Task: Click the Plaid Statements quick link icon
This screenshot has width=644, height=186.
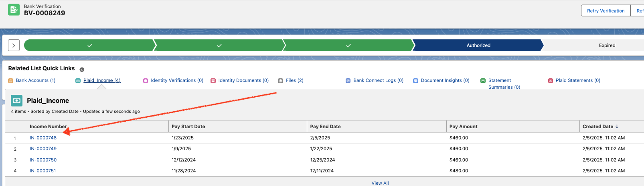Action: click(x=551, y=81)
